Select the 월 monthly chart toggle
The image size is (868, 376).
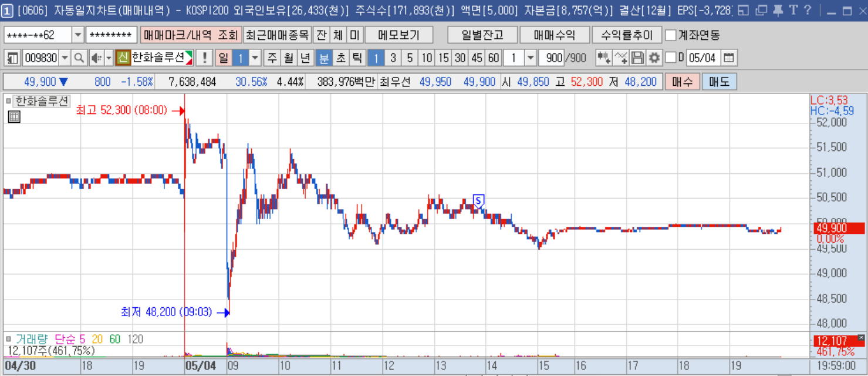[289, 58]
